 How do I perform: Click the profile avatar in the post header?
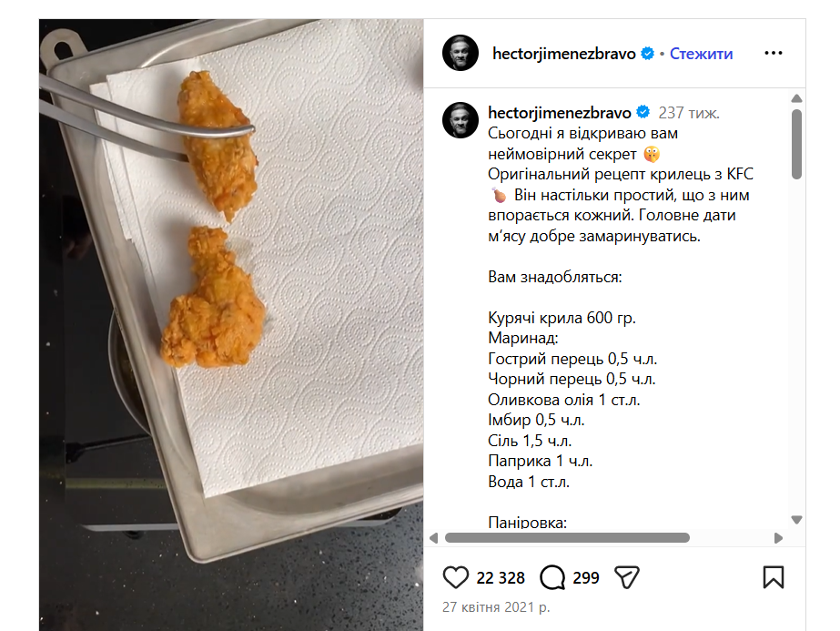coord(460,54)
